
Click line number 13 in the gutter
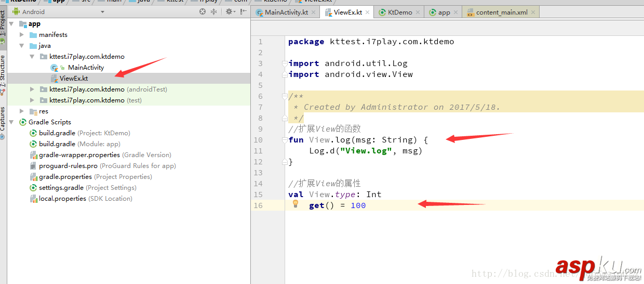[x=258, y=173]
